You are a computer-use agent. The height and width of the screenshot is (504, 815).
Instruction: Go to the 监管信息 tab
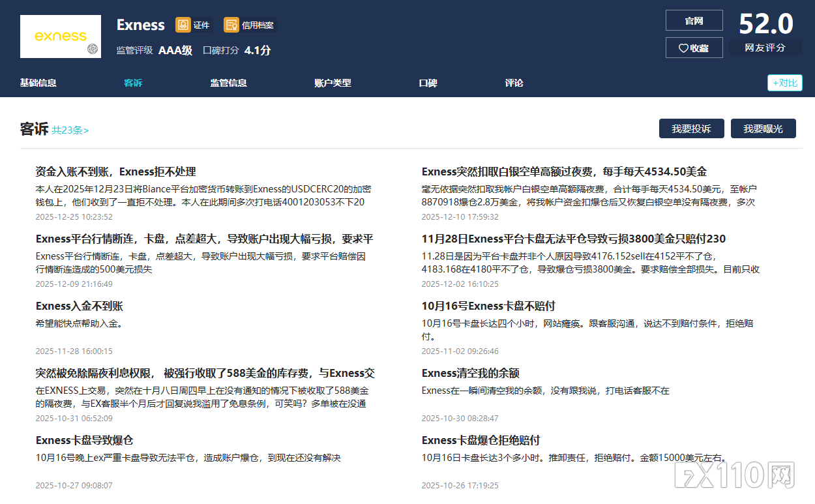tap(228, 83)
